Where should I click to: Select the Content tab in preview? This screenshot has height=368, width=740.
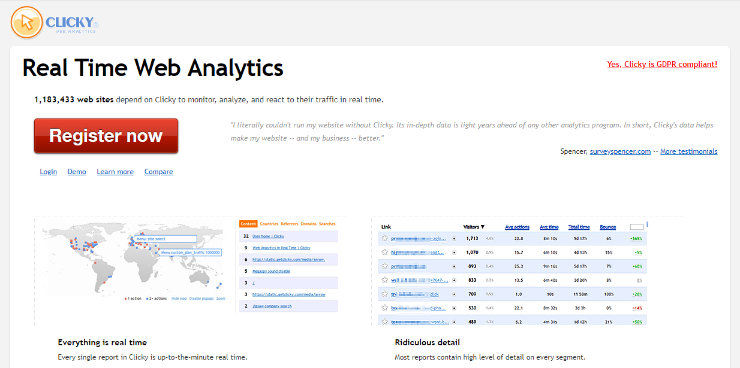click(248, 223)
